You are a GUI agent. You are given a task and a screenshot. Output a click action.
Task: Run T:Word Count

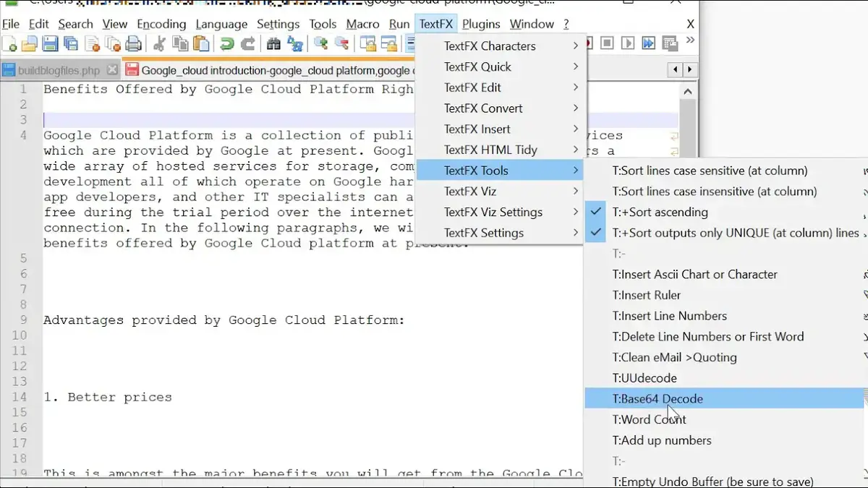[x=649, y=419]
